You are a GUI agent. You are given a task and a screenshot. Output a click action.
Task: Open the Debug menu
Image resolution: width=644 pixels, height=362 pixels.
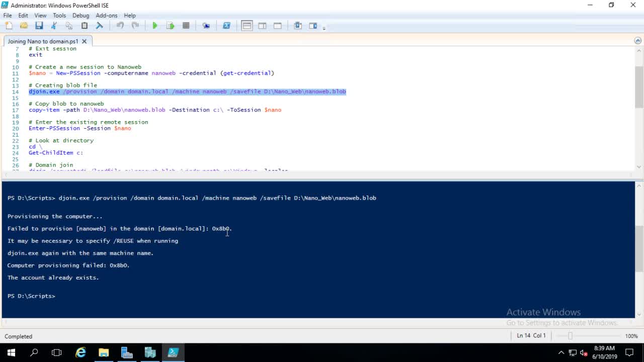click(x=80, y=16)
